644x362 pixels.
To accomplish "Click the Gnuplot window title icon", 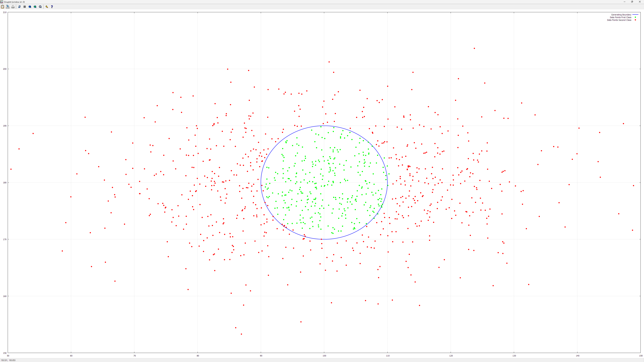I will 2,2.
